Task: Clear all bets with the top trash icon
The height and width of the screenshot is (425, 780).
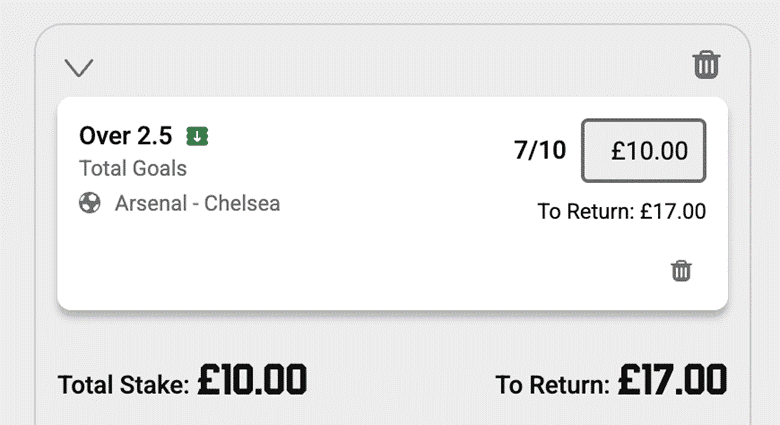Action: (x=706, y=65)
